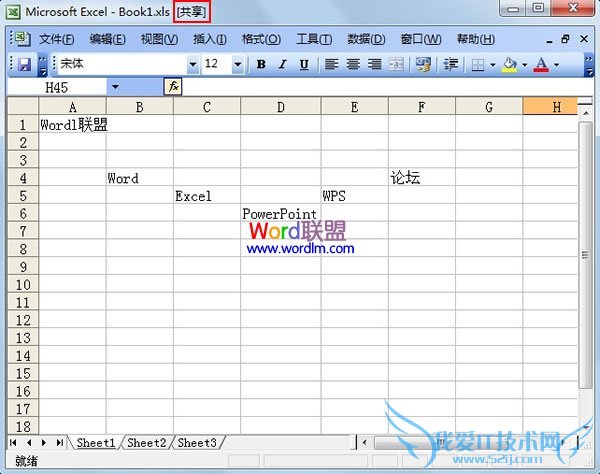Open the 工具(T) menu
The height and width of the screenshot is (474, 600).
(x=314, y=39)
